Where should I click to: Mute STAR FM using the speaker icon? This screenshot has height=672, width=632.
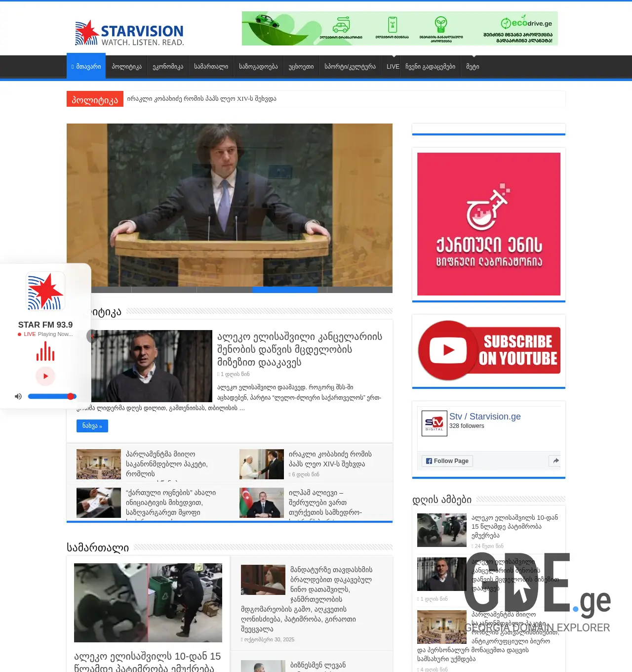pyautogui.click(x=18, y=396)
